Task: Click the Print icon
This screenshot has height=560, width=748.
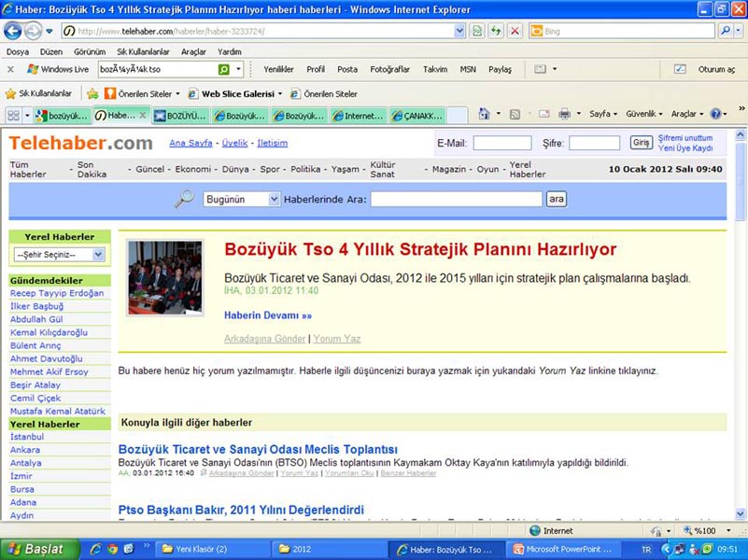Action: [x=564, y=114]
